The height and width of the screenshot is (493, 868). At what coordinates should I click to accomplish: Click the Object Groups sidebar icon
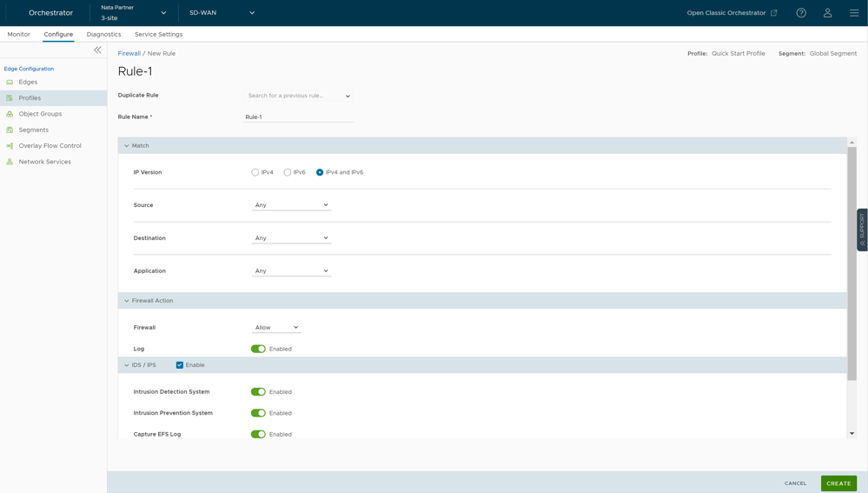pyautogui.click(x=10, y=114)
